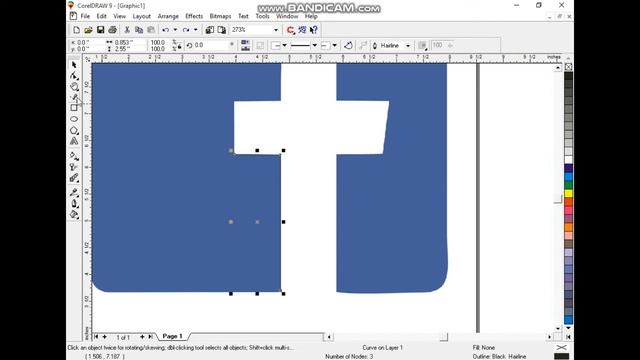640x360 pixels.
Task: Select the Interactive Fill tool
Action: (74, 156)
